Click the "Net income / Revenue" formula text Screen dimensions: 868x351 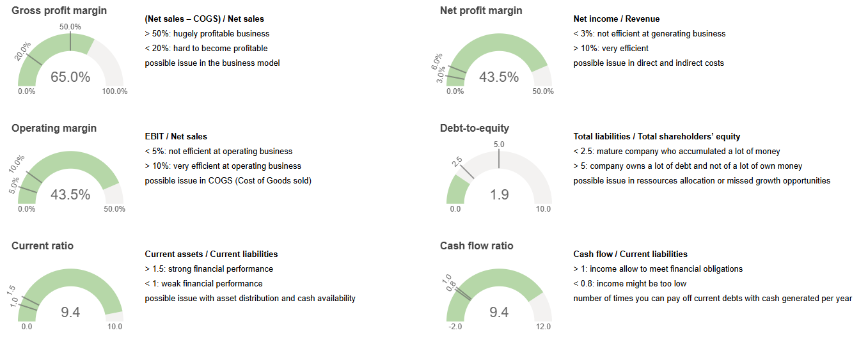[616, 19]
